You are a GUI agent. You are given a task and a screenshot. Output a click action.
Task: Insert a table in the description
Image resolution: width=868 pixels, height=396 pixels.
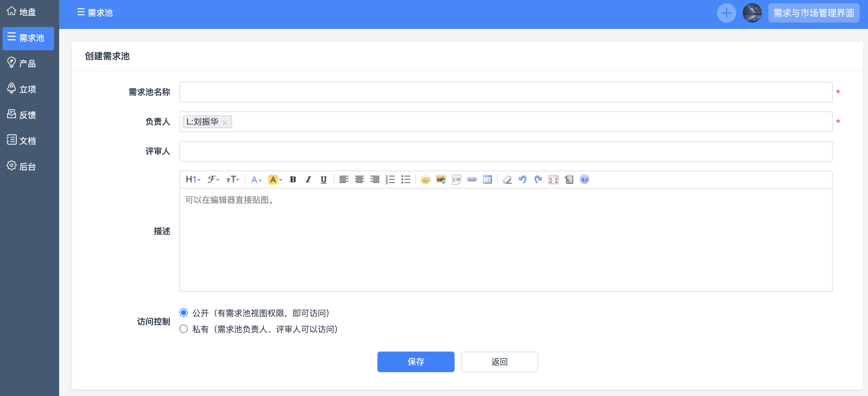pyautogui.click(x=487, y=179)
